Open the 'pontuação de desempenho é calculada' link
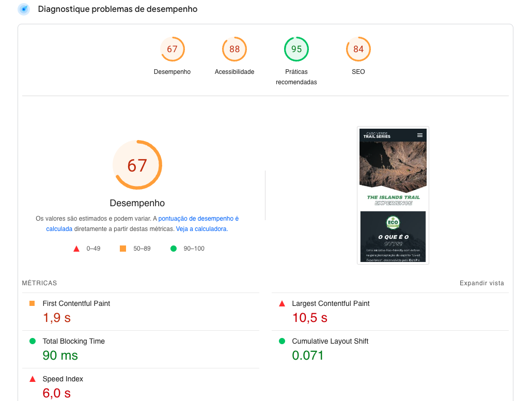532x401 pixels. 198,219
